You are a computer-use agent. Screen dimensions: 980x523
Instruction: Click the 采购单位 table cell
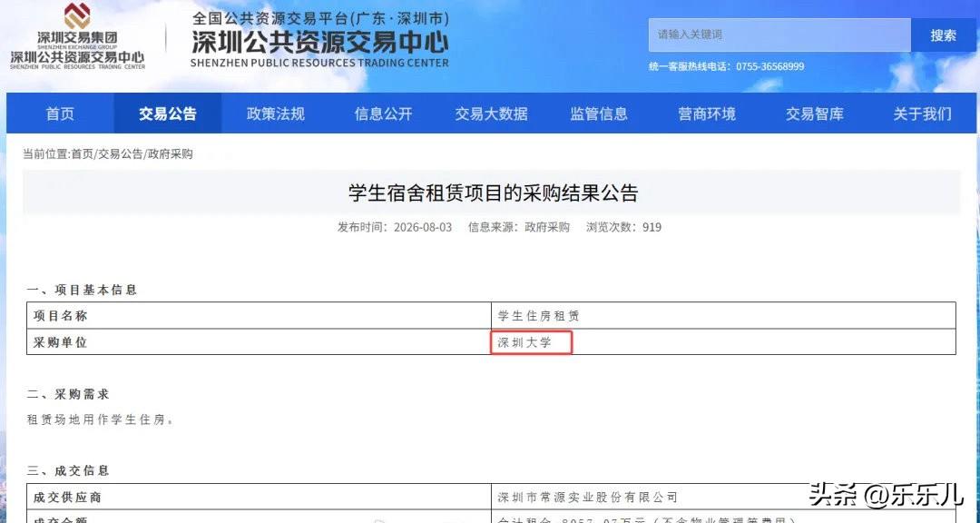pos(260,341)
